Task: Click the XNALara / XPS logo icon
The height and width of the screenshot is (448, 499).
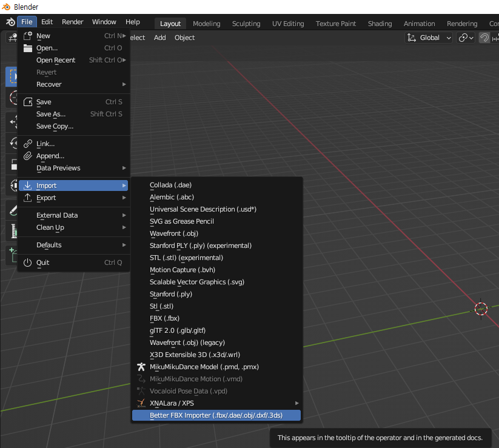Action: (x=141, y=403)
